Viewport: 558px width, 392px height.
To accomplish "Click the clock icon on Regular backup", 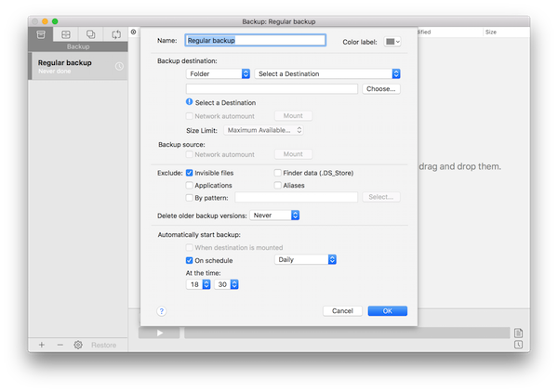I will point(119,66).
